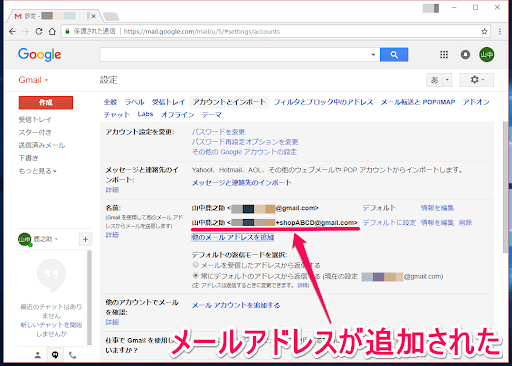Click the blue search magnifier button

(x=394, y=55)
